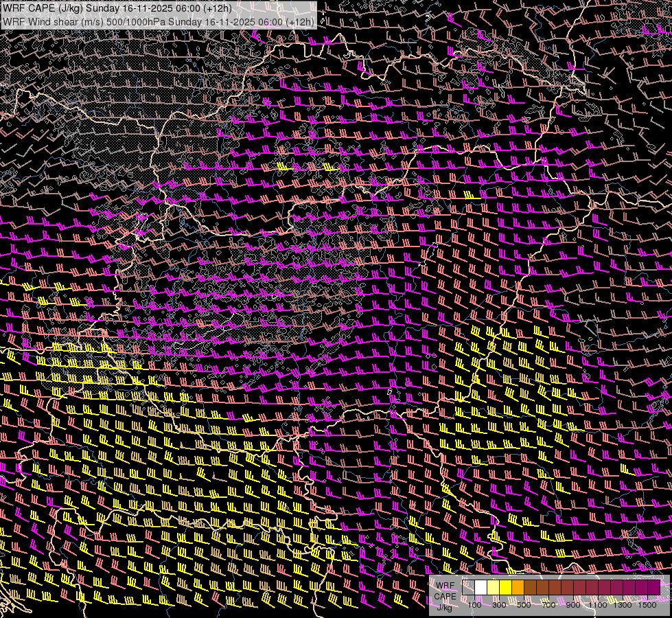
Task: Click the 1500 legend tick label
Action: [648, 604]
